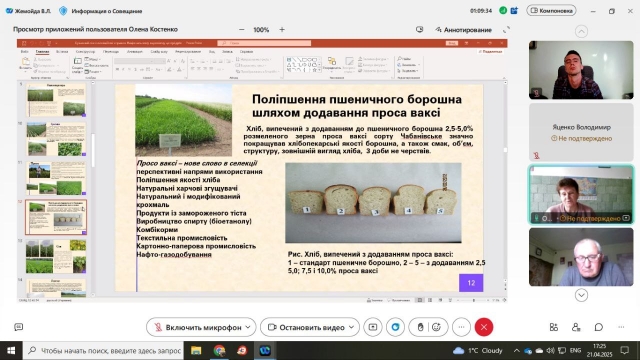Open the closed captions icon at bottom left
The height and width of the screenshot is (360, 640).
pos(18,327)
